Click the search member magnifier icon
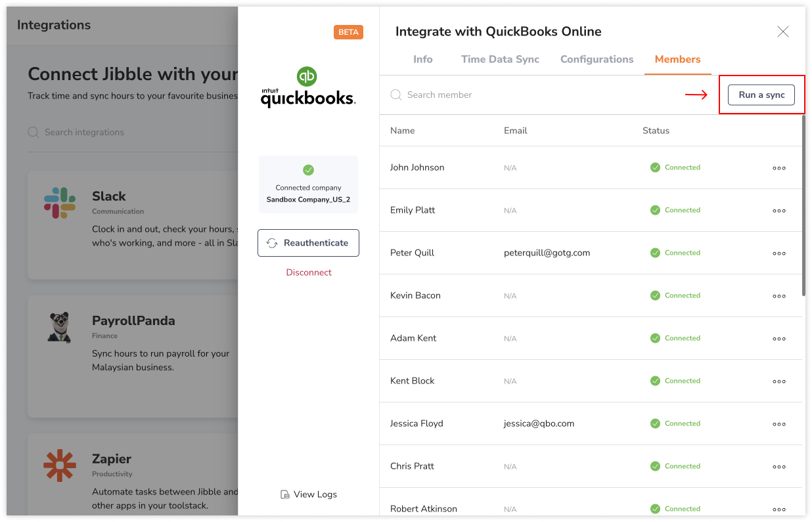Viewport: 812px width, 522px height. coord(395,95)
